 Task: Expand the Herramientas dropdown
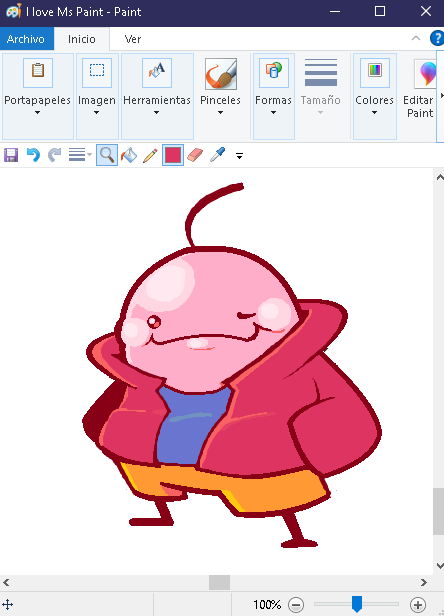[157, 96]
